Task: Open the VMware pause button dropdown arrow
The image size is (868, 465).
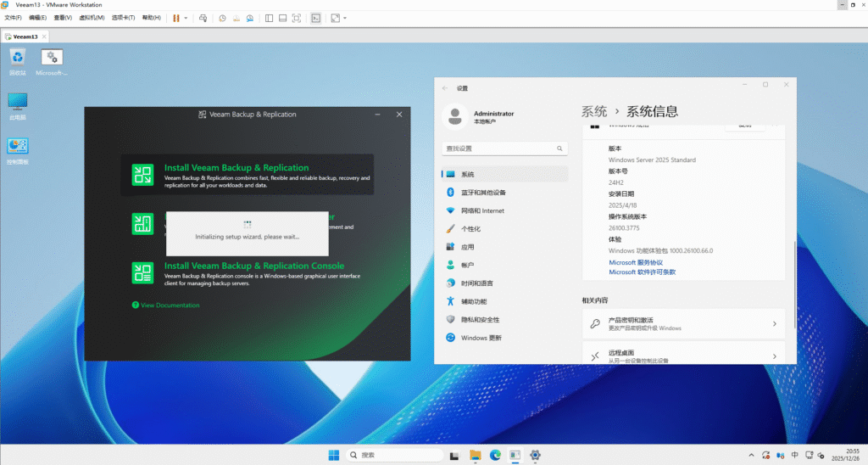Action: click(x=186, y=18)
